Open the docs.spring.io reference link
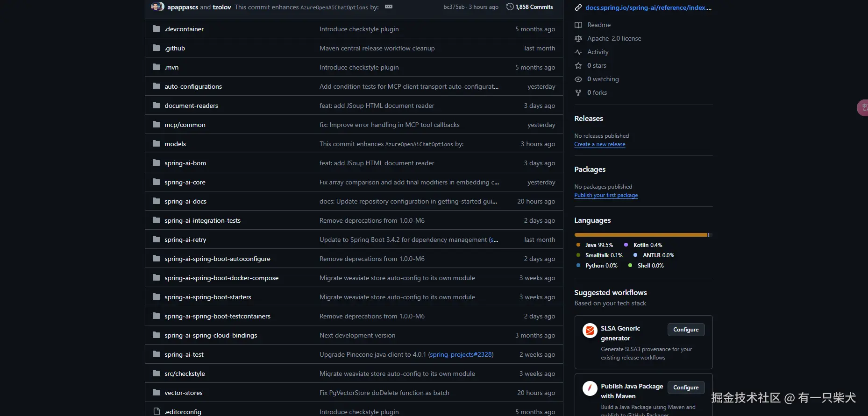Viewport: 868px width, 416px height. point(648,7)
